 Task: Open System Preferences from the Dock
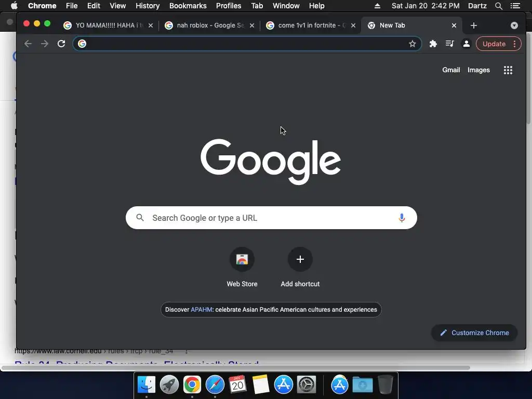click(307, 385)
